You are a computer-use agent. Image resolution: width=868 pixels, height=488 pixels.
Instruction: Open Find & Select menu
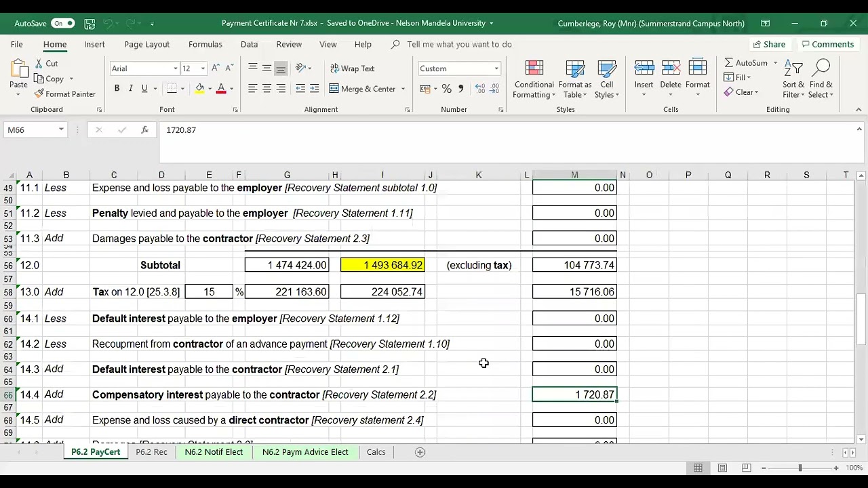pos(821,79)
